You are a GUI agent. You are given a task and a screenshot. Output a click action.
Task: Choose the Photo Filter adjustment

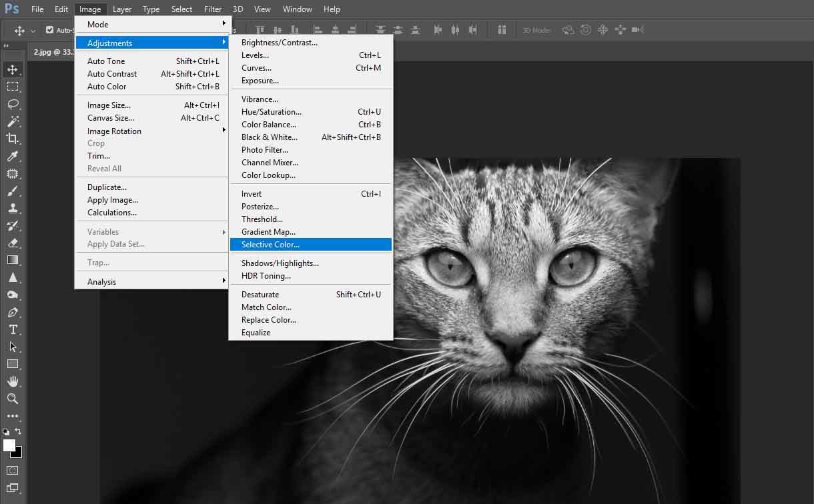coord(311,150)
